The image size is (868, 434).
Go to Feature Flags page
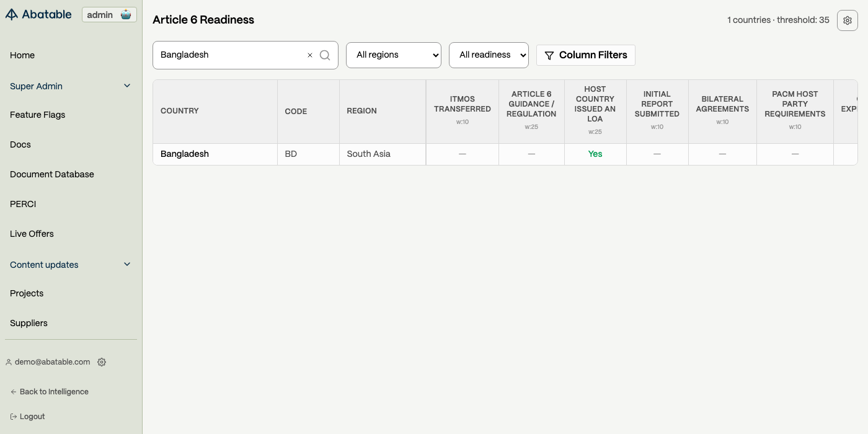tap(37, 115)
